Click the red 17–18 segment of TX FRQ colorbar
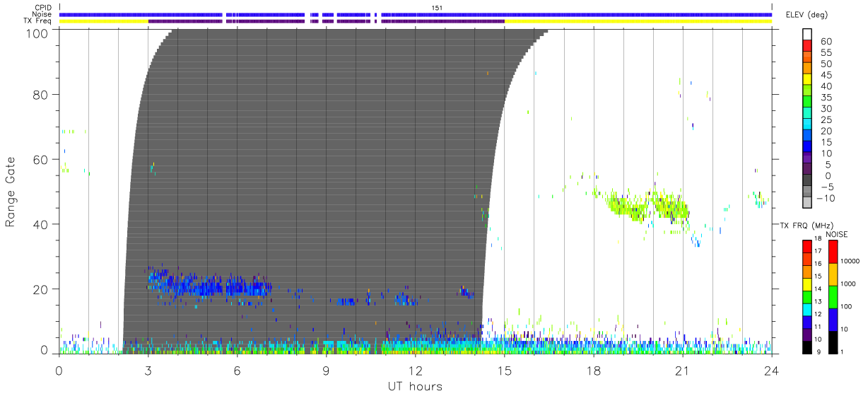This screenshot has width=868, height=401. [x=807, y=246]
